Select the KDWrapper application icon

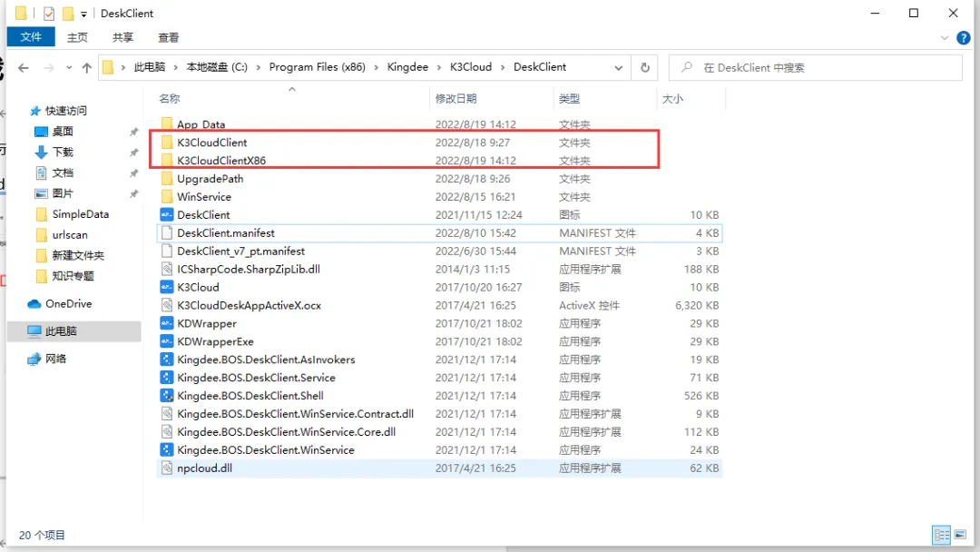[x=166, y=323]
